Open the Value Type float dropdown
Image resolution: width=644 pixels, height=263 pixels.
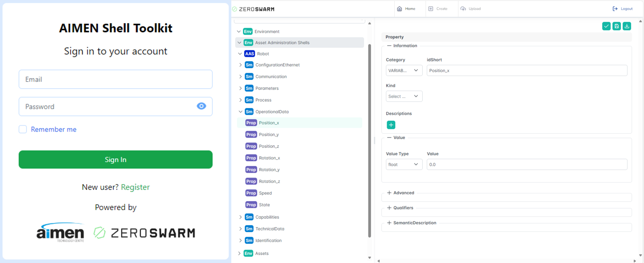click(404, 164)
